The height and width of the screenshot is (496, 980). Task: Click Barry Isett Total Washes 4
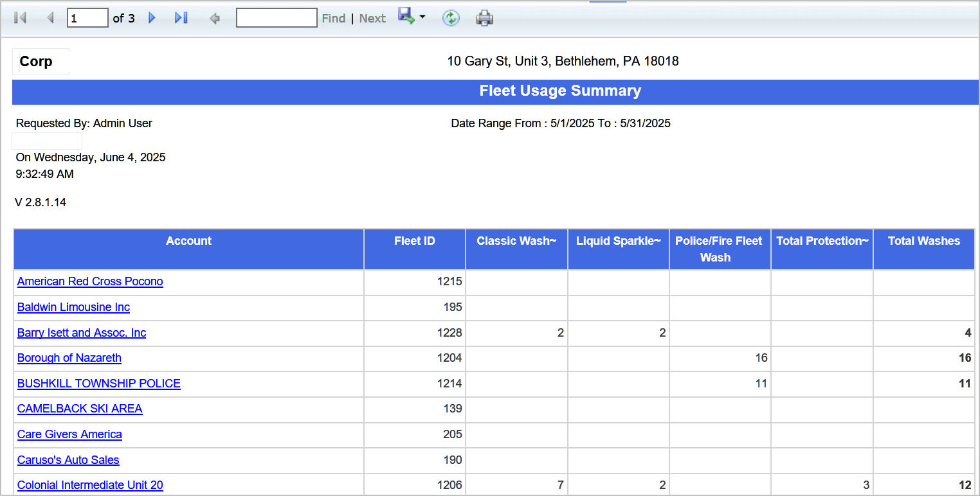(968, 333)
